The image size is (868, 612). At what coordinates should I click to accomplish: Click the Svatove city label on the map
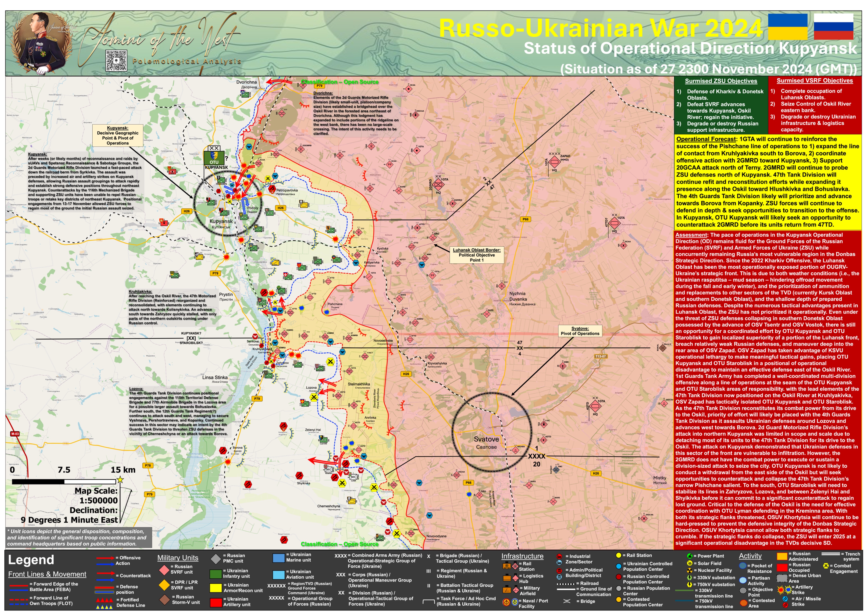click(x=486, y=440)
